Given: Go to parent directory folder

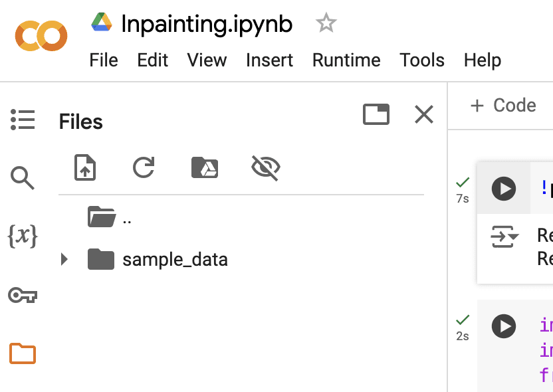Looking at the screenshot, I should 109,217.
